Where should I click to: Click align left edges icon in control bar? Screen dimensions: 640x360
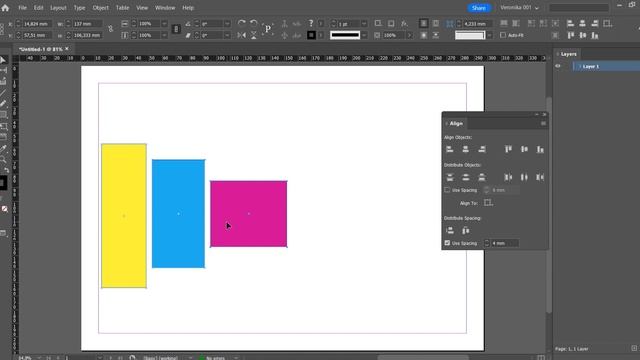click(x=571, y=24)
